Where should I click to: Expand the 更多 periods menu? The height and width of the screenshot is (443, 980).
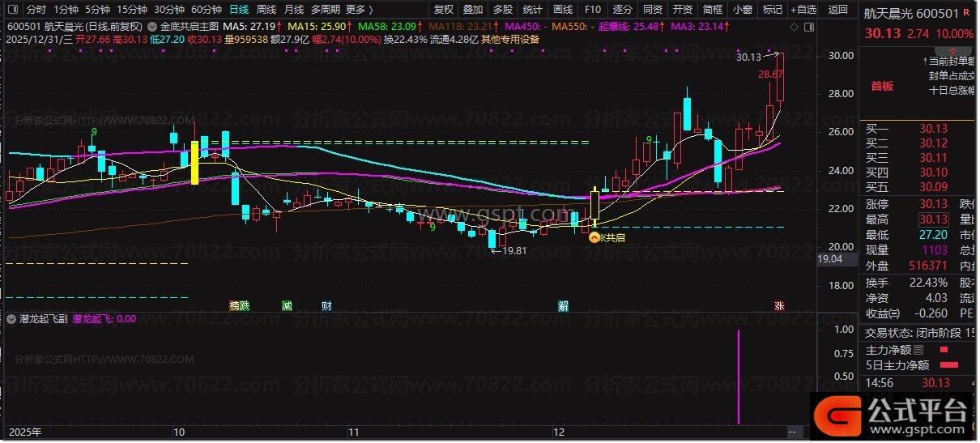(359, 10)
